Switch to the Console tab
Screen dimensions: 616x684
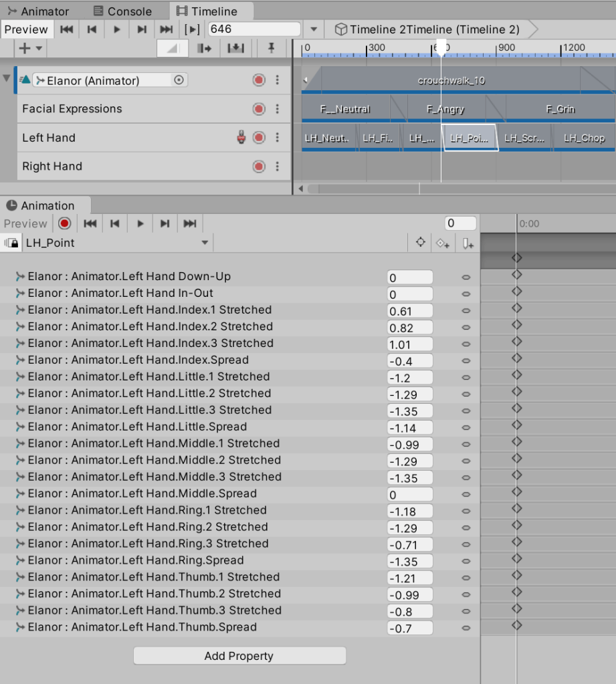coord(123,11)
